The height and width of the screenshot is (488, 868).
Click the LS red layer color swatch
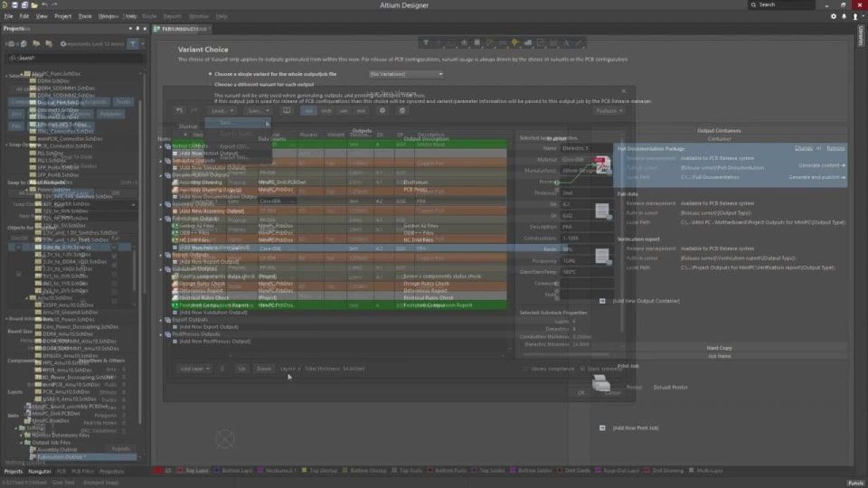[159, 471]
